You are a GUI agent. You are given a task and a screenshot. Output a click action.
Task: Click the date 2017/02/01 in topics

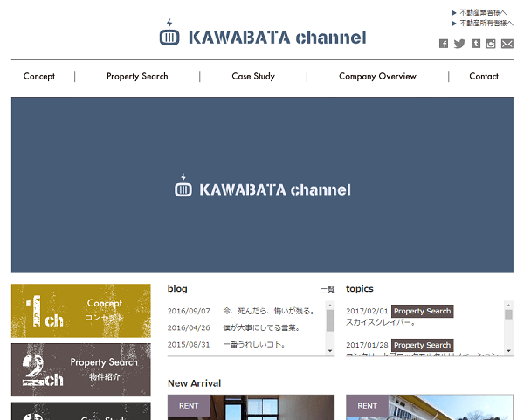point(367,311)
